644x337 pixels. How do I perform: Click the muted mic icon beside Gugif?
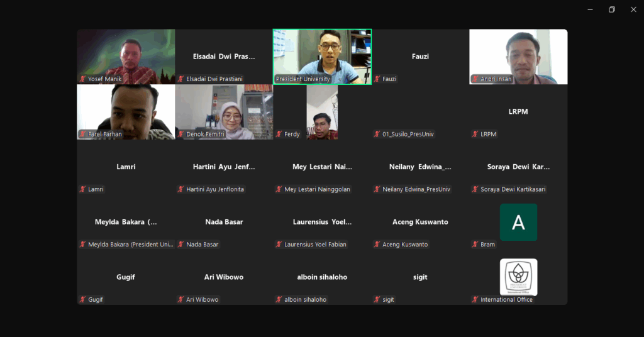pyautogui.click(x=82, y=300)
